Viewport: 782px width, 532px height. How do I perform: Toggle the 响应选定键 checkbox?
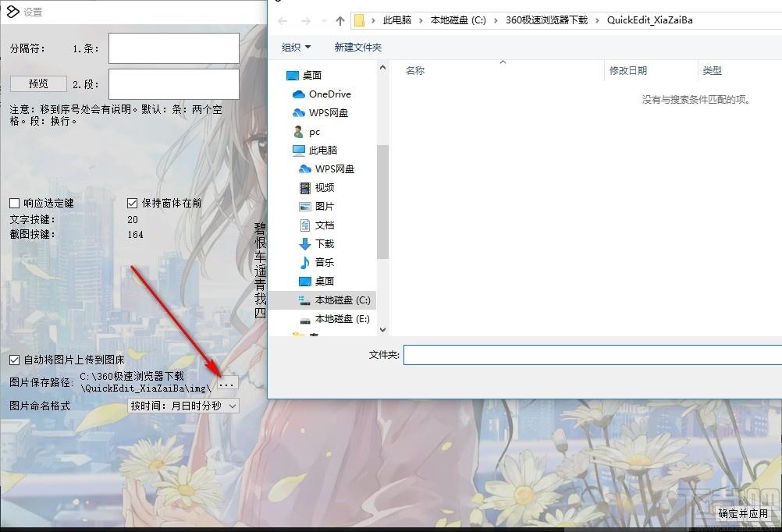15,204
